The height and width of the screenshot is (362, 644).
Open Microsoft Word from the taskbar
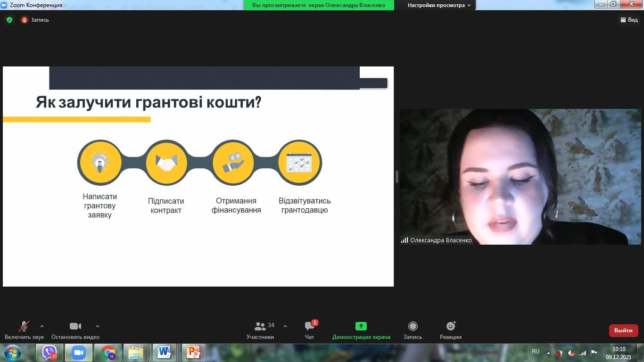(164, 353)
